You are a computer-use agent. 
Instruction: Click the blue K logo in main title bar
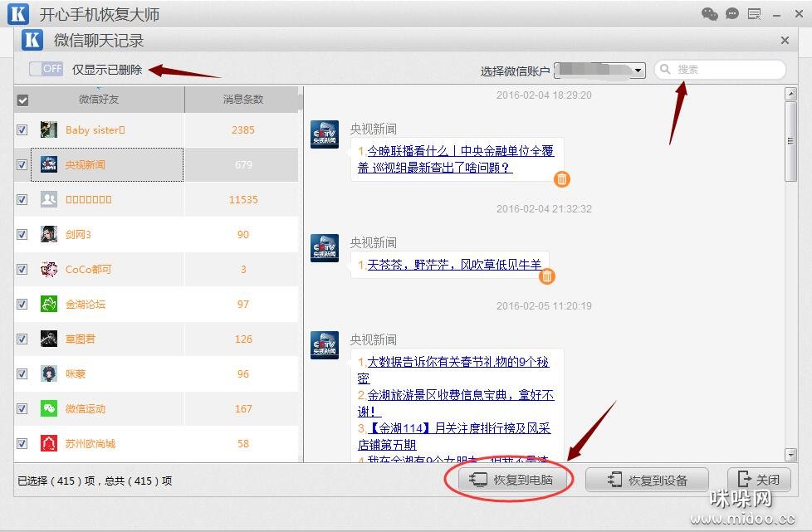point(18,14)
